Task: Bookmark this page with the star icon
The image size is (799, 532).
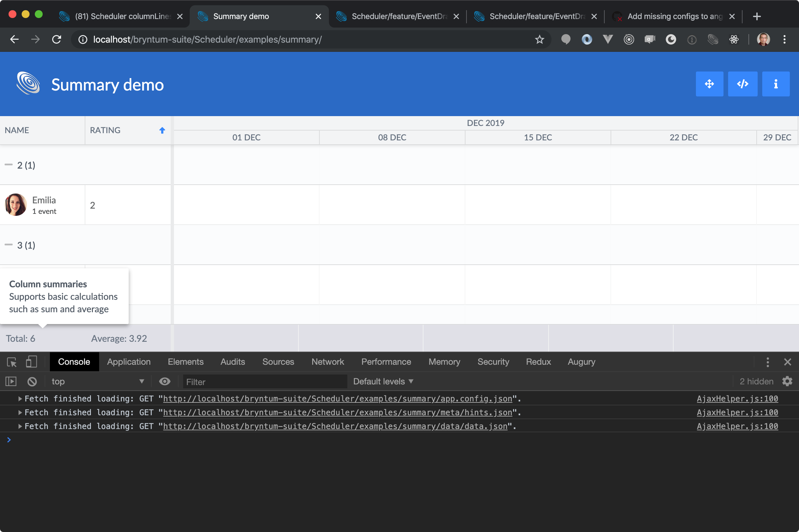Action: click(x=539, y=40)
